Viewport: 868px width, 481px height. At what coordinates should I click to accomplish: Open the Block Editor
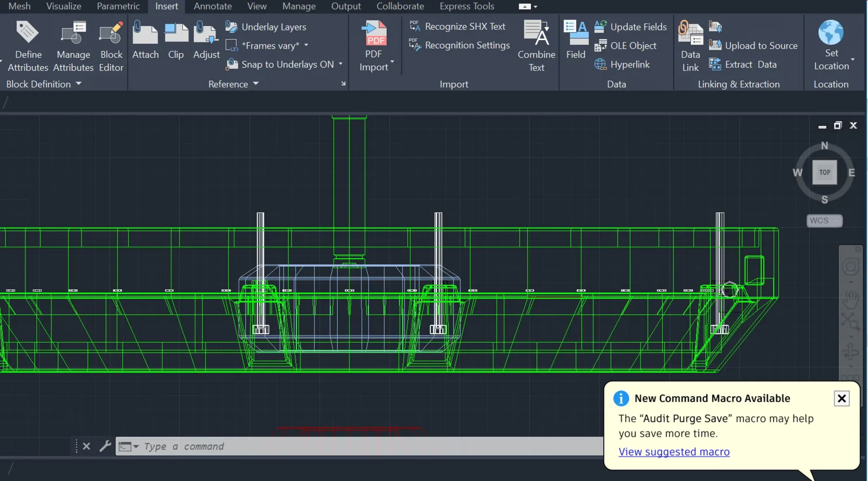[111, 40]
